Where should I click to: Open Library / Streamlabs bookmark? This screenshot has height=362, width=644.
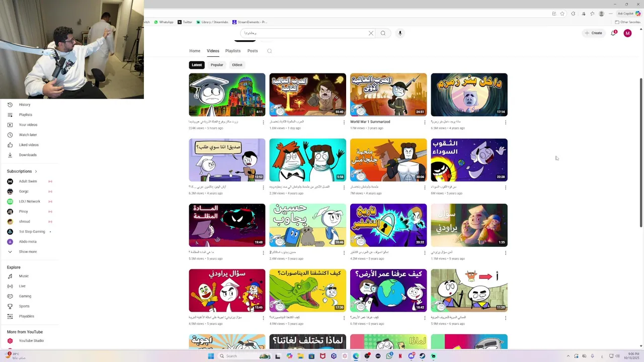point(212,22)
